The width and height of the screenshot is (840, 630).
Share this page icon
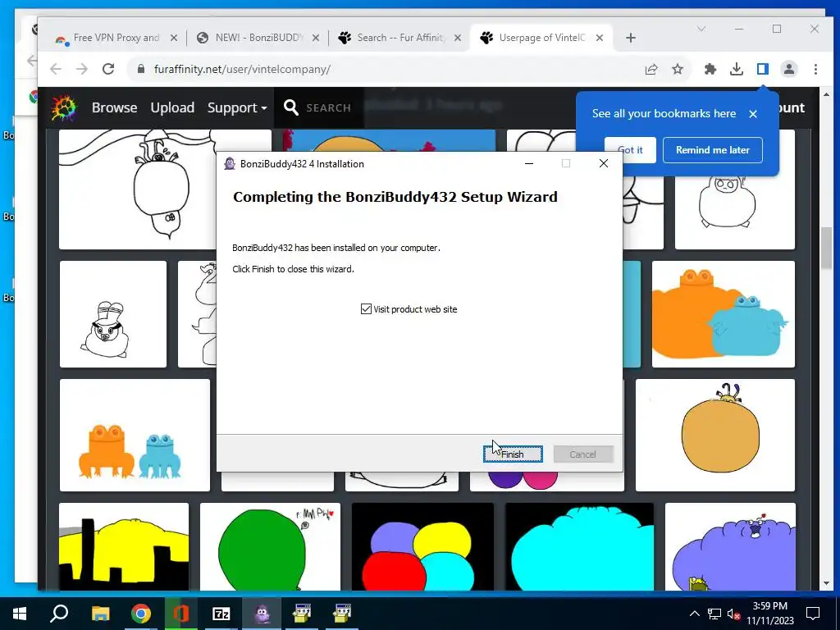[x=651, y=69]
